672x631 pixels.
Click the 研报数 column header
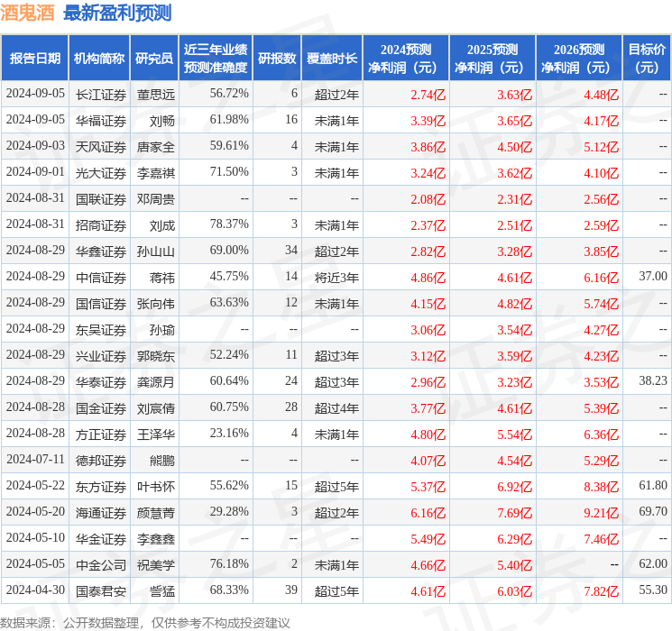[x=277, y=59]
